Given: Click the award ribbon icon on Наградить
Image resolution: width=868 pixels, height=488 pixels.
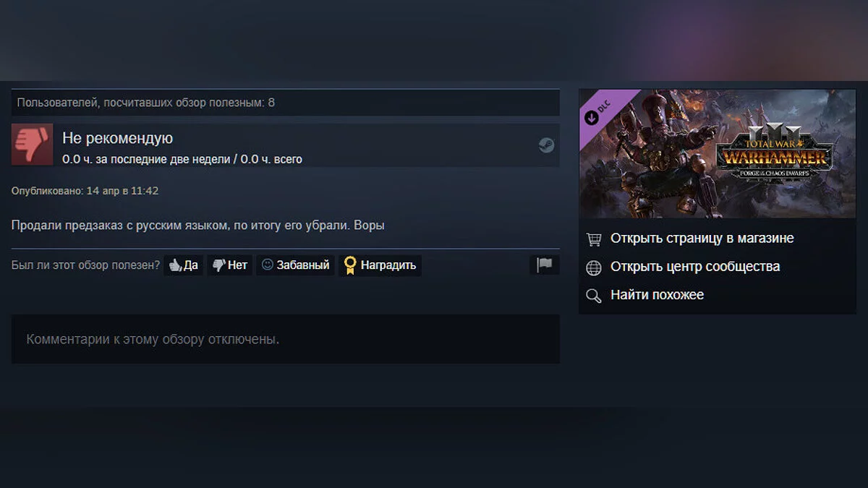Looking at the screenshot, I should pyautogui.click(x=350, y=265).
